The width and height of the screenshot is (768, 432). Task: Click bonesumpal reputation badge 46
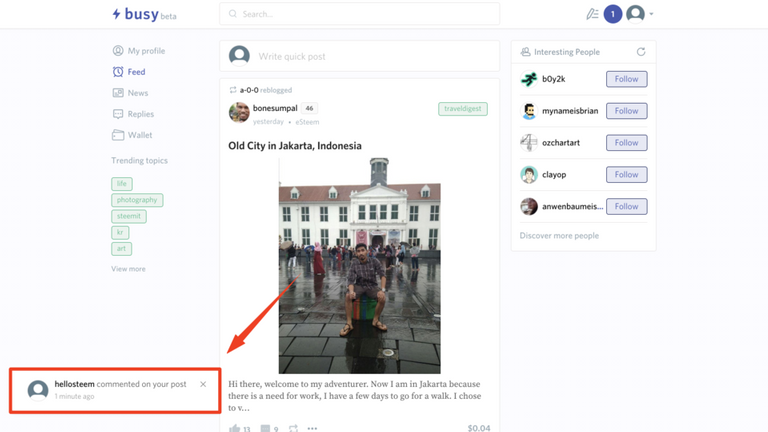click(x=309, y=108)
